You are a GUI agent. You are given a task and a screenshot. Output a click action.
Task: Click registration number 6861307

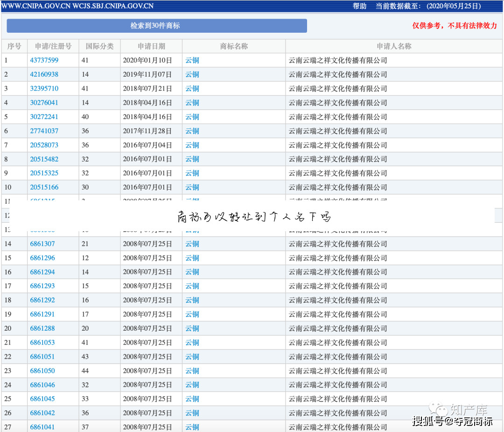click(42, 244)
